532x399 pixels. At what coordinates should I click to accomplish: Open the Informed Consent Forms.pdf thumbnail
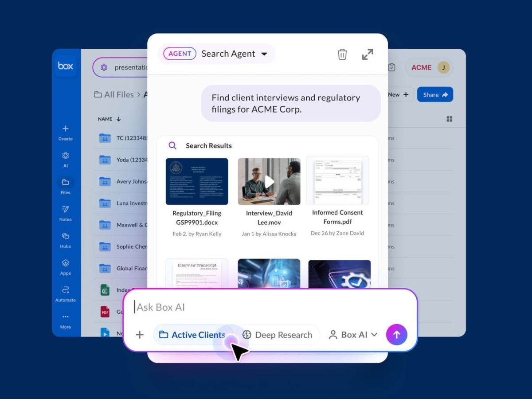(337, 180)
